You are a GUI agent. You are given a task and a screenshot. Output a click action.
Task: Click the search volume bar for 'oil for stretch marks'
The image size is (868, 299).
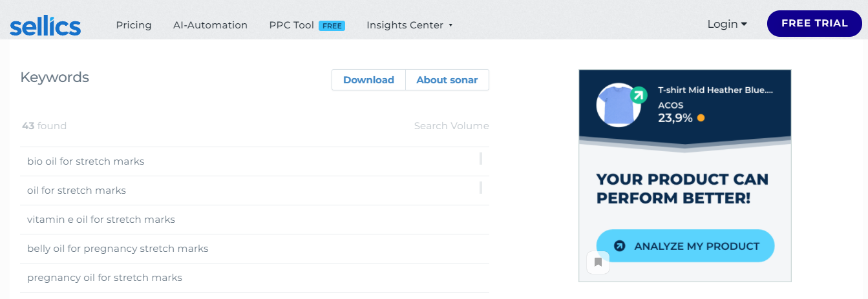tap(481, 188)
